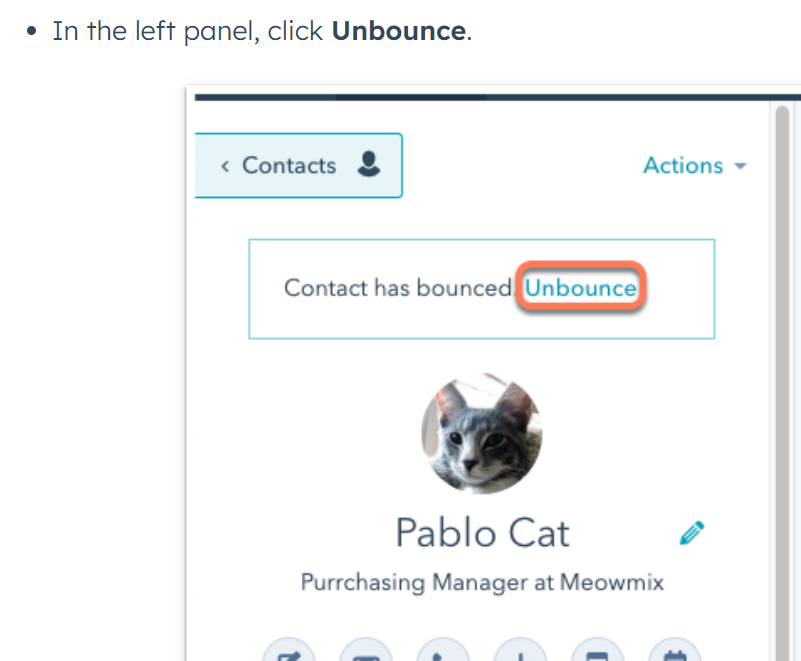Click the Unbounce link in the bounce banner
Viewport: 801px width, 661px height.
point(581,288)
